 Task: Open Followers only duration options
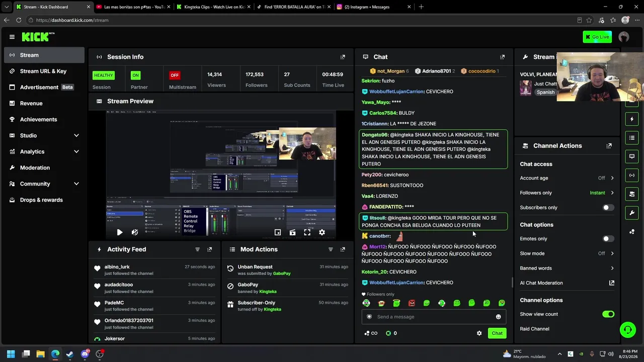tap(567, 193)
